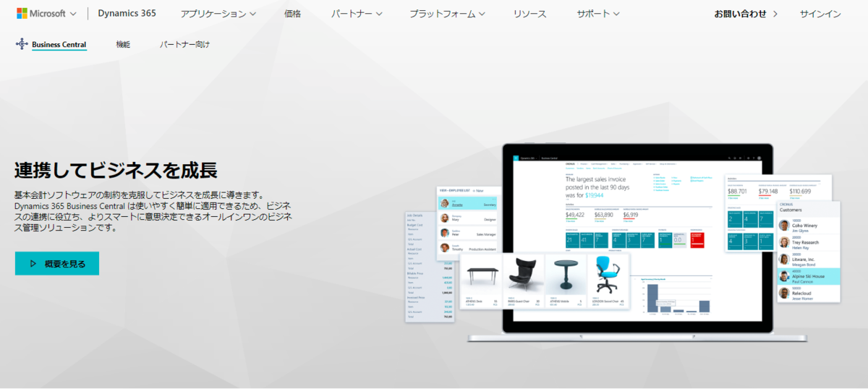Click the $49,422 sales figure

point(575,215)
